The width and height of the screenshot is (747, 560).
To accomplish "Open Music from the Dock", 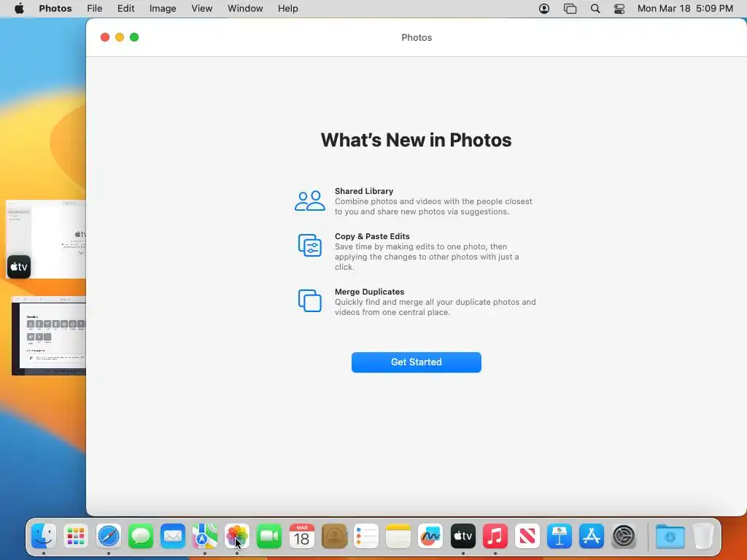I will tap(495, 536).
